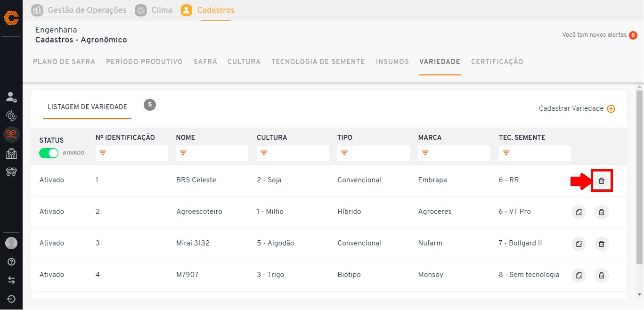
Task: Switch to the Safra tab
Action: 205,62
